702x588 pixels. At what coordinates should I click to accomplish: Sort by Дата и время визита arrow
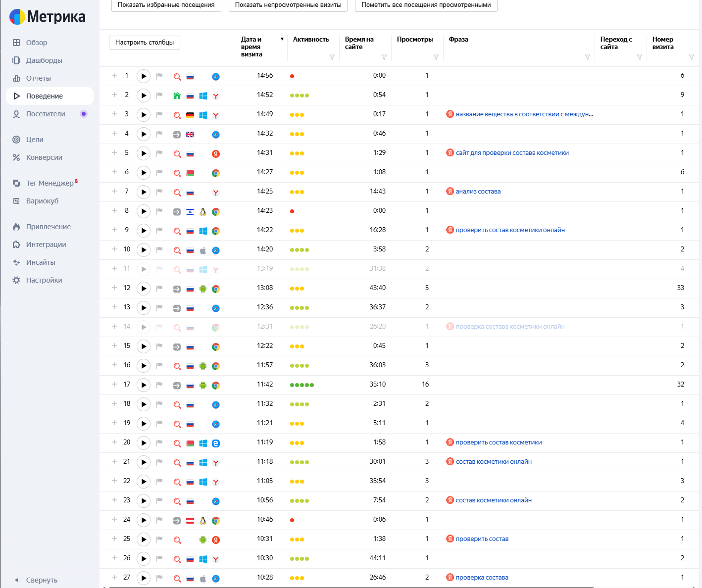point(282,39)
